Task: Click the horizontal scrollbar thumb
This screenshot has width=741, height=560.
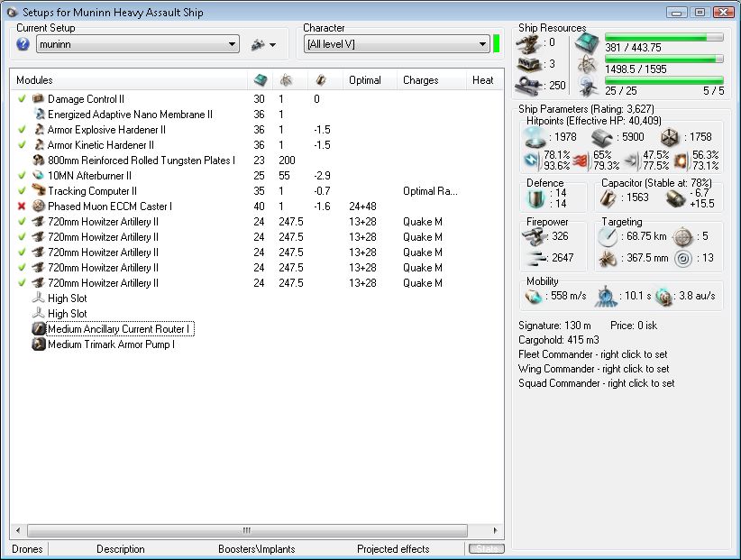Action: [247, 530]
